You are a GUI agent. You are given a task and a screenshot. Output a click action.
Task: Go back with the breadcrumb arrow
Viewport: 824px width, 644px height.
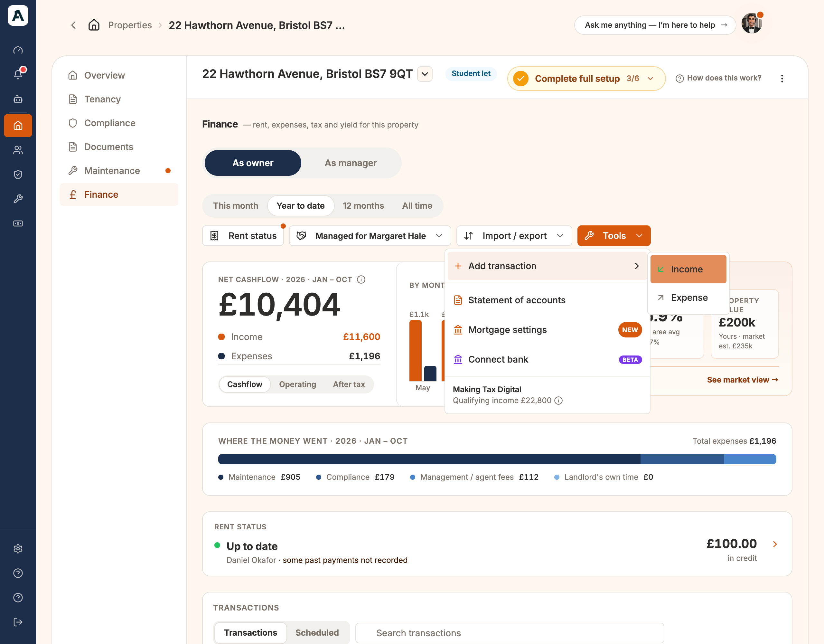74,25
